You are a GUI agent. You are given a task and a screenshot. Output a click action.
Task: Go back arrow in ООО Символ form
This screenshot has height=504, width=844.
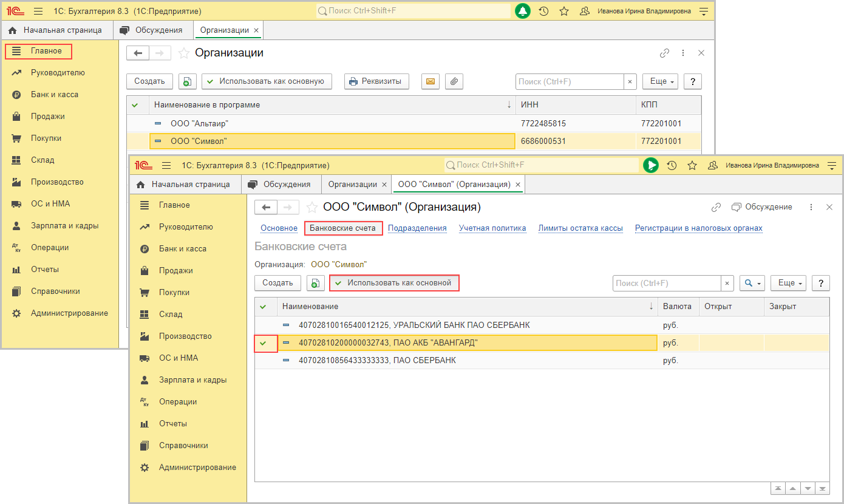coord(265,207)
